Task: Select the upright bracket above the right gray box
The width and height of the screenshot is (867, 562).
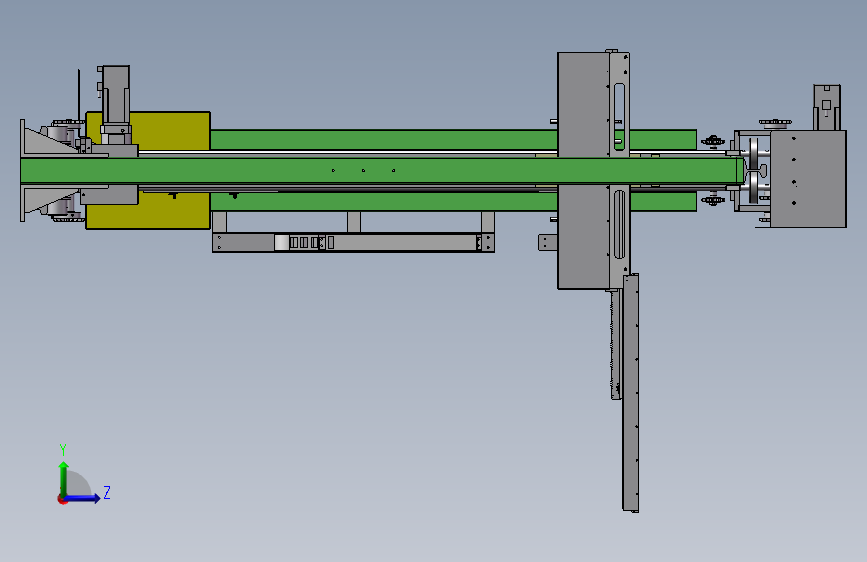Action: coord(827,107)
